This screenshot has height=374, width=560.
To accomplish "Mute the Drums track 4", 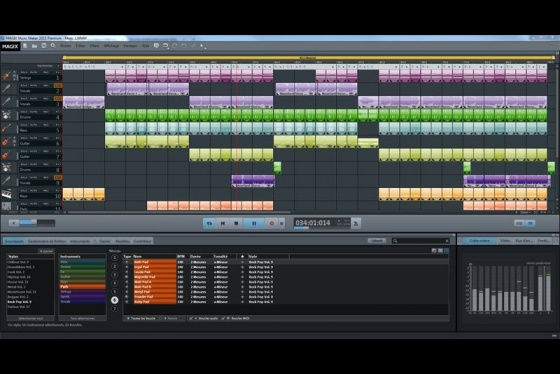I will 33,111.
